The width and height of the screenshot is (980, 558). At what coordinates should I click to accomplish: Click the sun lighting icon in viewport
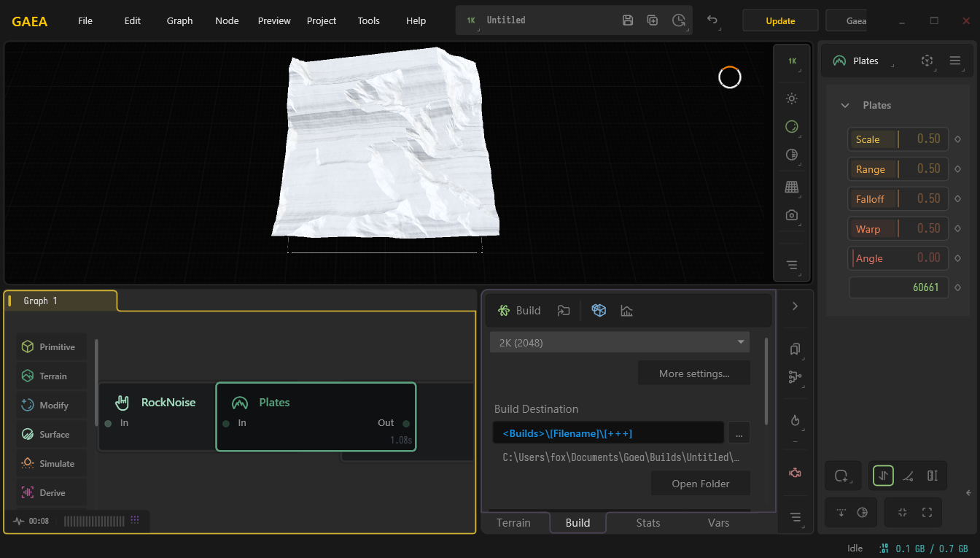791,98
